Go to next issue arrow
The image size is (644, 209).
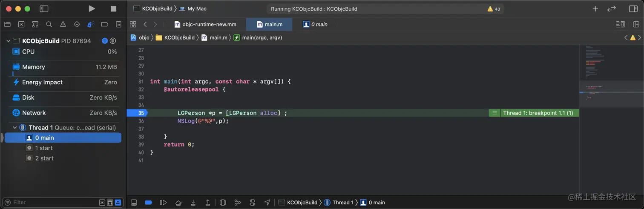tap(640, 37)
